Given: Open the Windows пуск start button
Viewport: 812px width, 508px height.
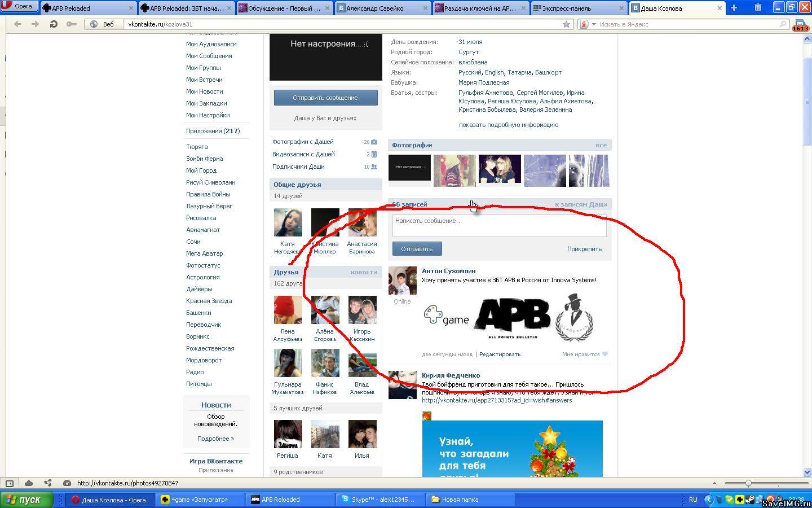Looking at the screenshot, I should [x=26, y=500].
